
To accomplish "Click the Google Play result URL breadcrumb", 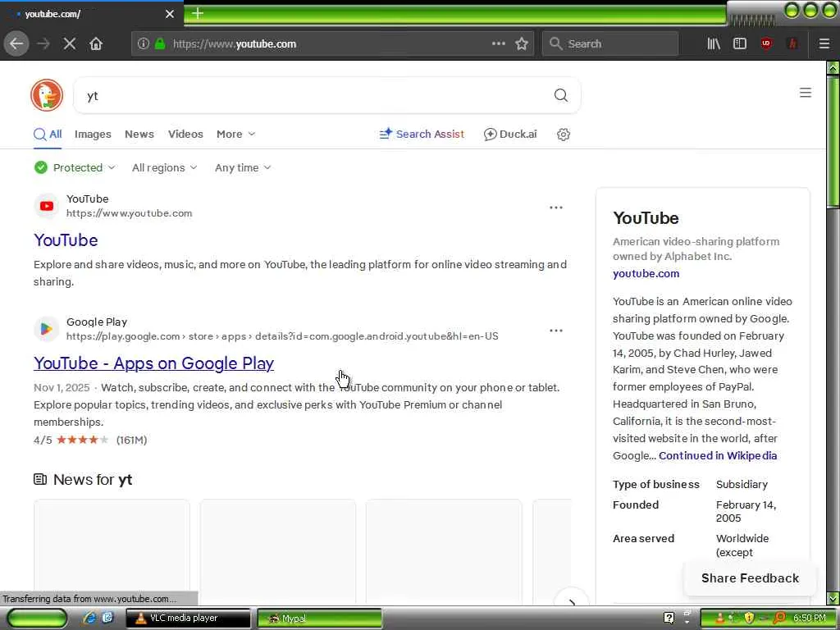I will tap(282, 336).
